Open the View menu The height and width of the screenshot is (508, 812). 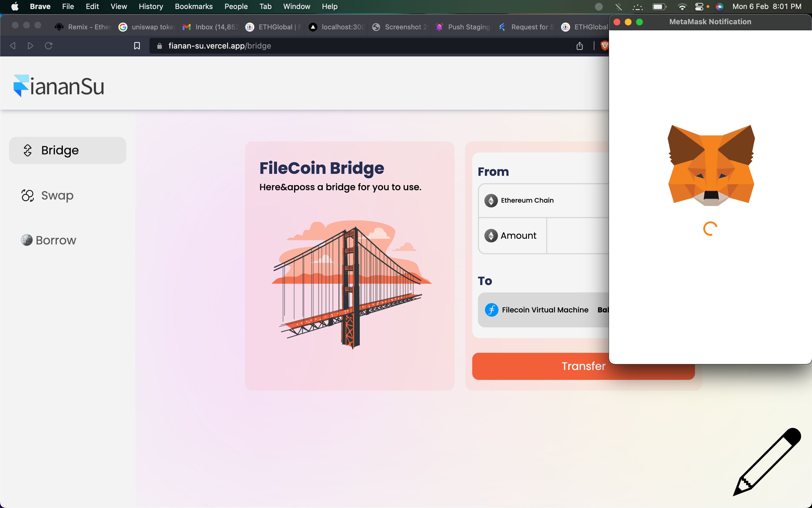(119, 6)
